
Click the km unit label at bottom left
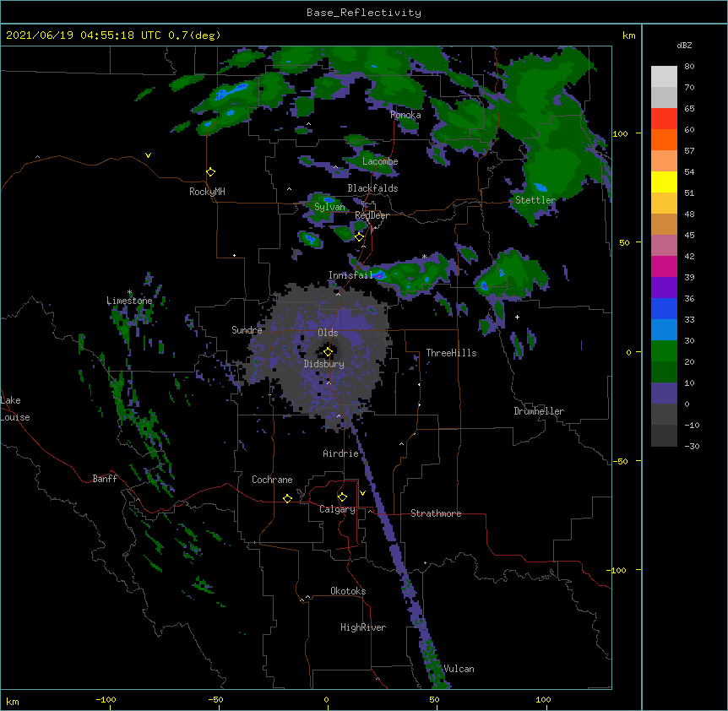coord(13,701)
